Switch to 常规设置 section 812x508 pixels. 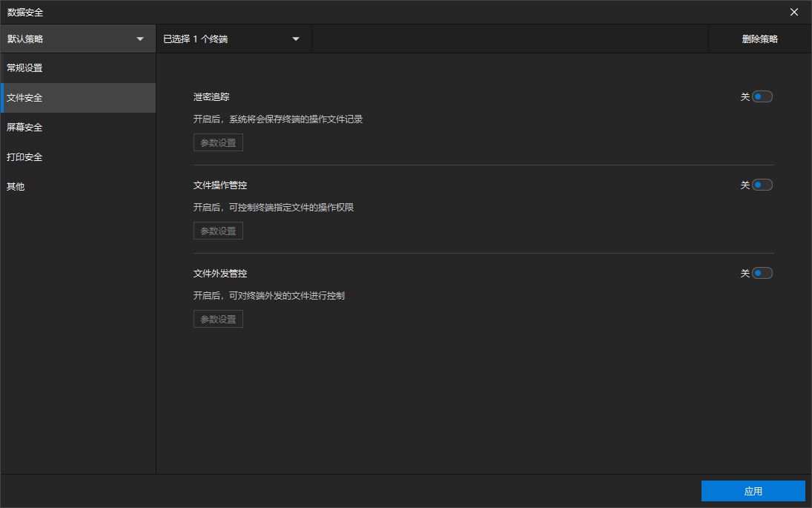[x=78, y=67]
